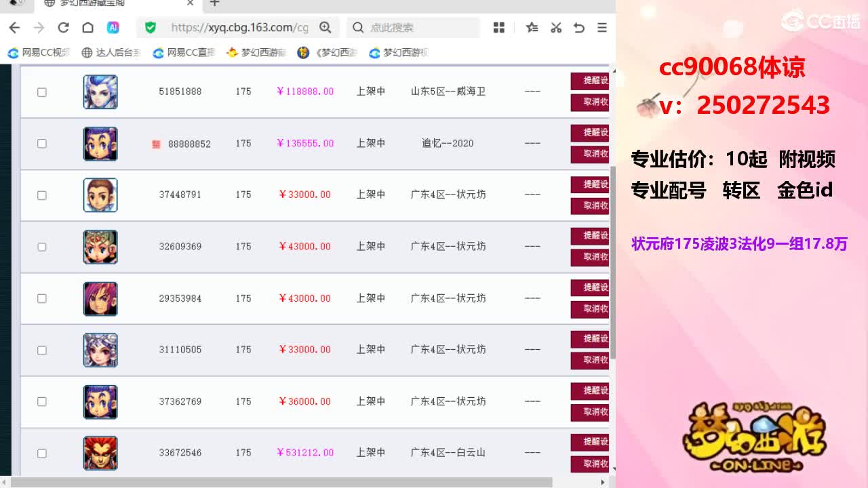Click the scissors screenshot tool icon
Viewport: 868px width, 488px height.
pyautogui.click(x=556, y=28)
